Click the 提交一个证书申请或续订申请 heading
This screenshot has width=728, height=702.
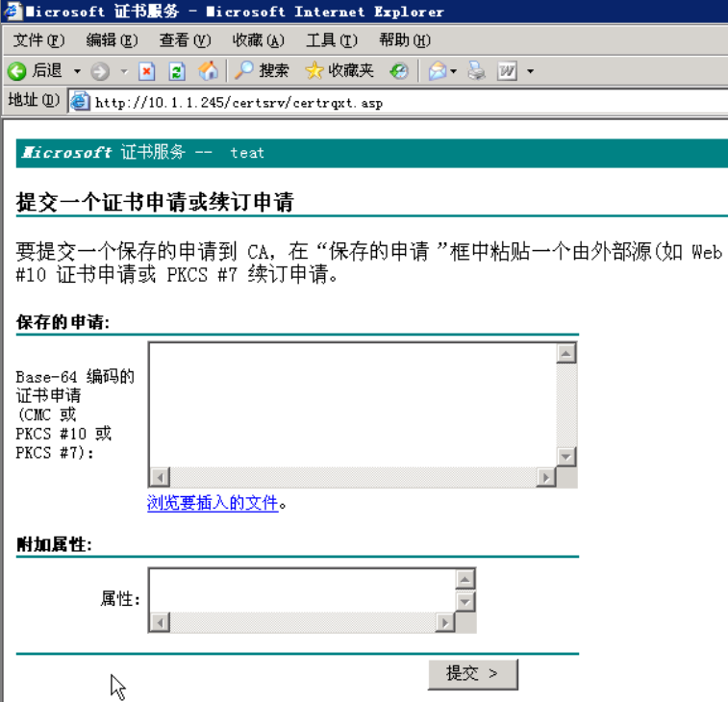coord(155,202)
